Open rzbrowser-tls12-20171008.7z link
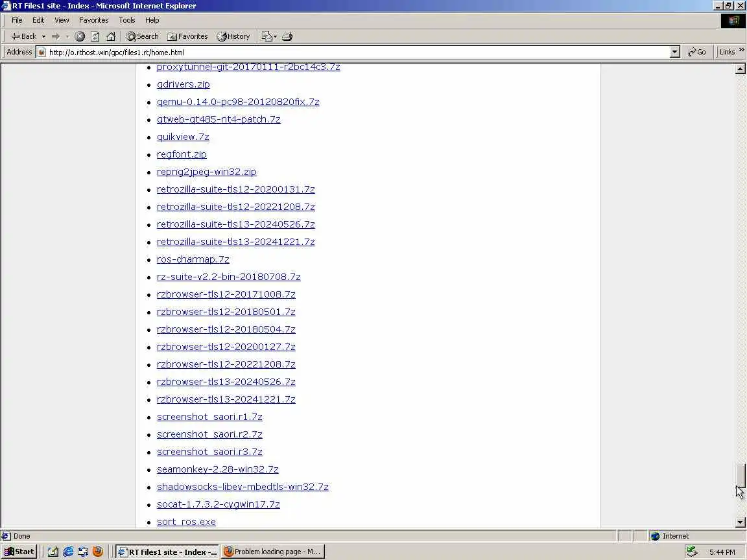 click(x=226, y=294)
